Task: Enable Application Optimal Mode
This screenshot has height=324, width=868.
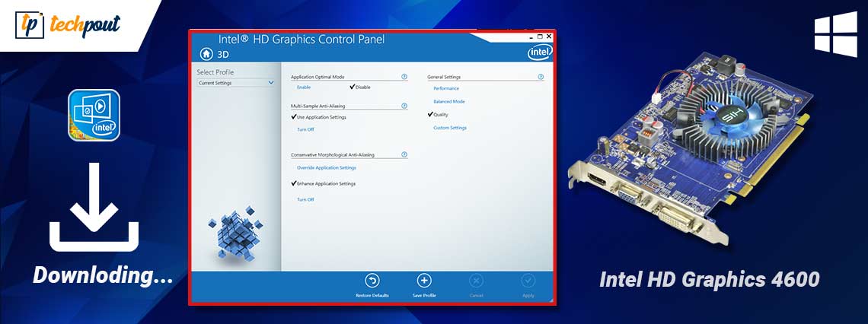Action: [303, 87]
